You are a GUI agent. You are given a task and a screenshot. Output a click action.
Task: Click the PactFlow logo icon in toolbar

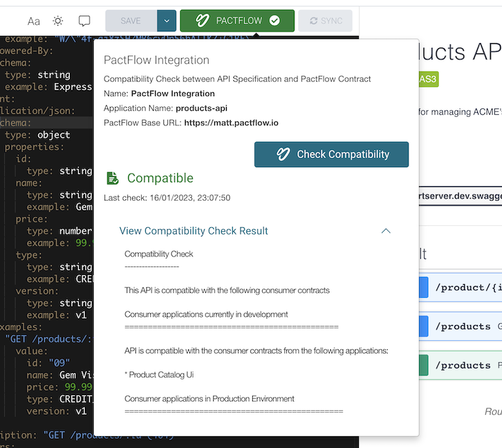click(x=202, y=21)
